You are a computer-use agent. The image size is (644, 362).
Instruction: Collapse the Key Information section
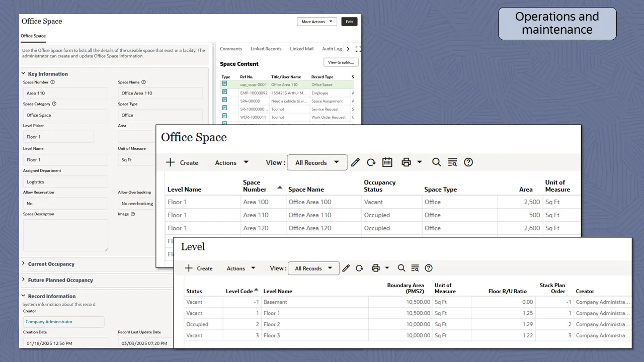click(23, 73)
